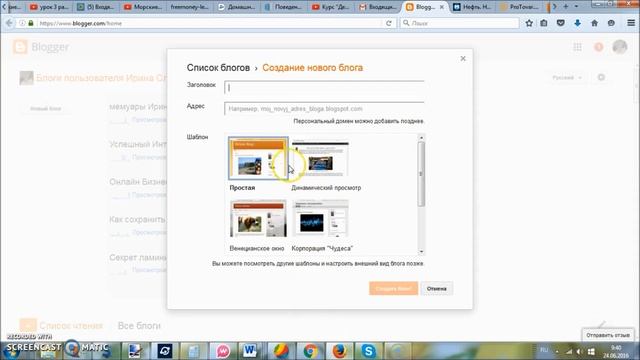Close the new blog creation dialog
This screenshot has width=640, height=360.
[463, 59]
